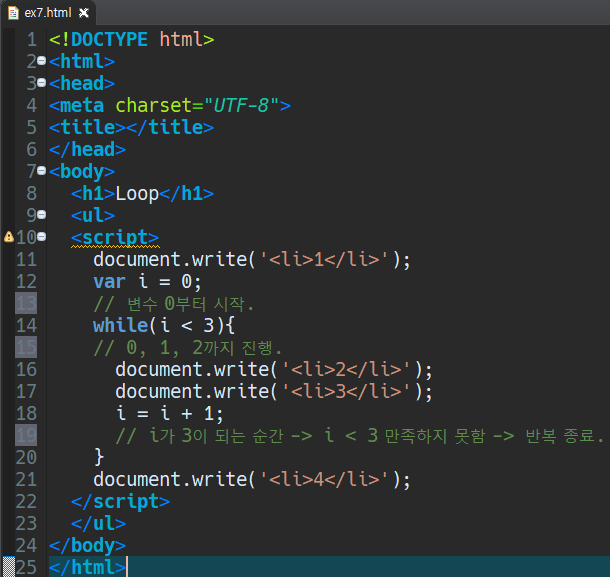The width and height of the screenshot is (610, 577).
Task: Collapse the body tag fold on line 7
Action: (x=42, y=170)
